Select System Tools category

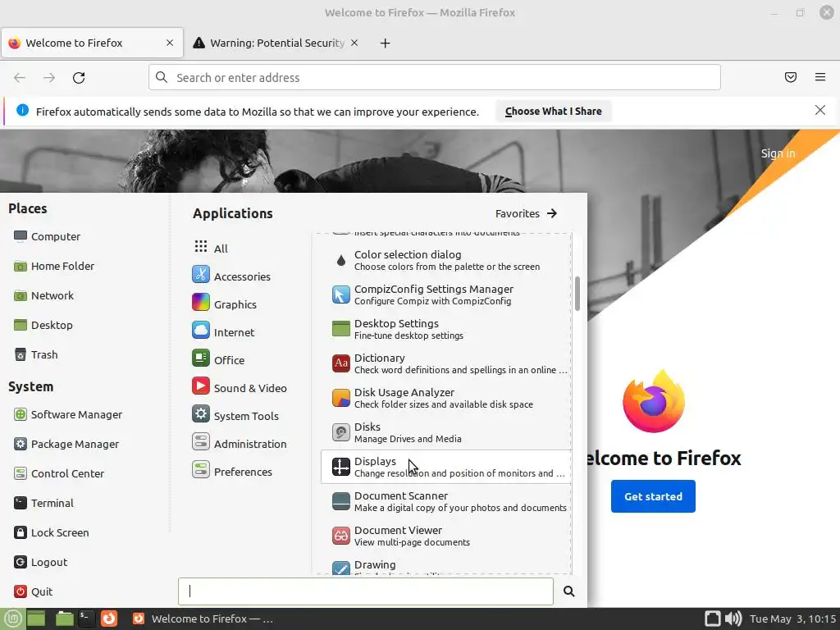[x=235, y=415]
